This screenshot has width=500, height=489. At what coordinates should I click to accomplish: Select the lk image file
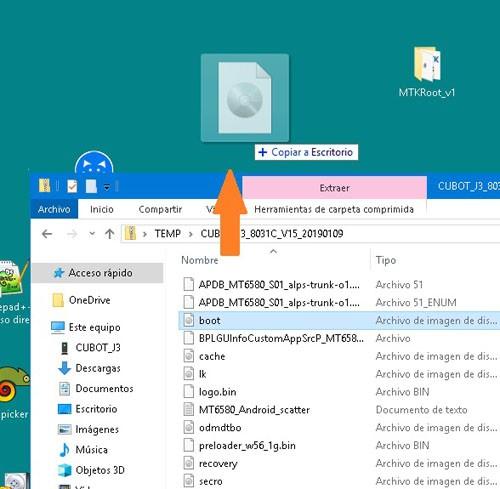point(203,374)
